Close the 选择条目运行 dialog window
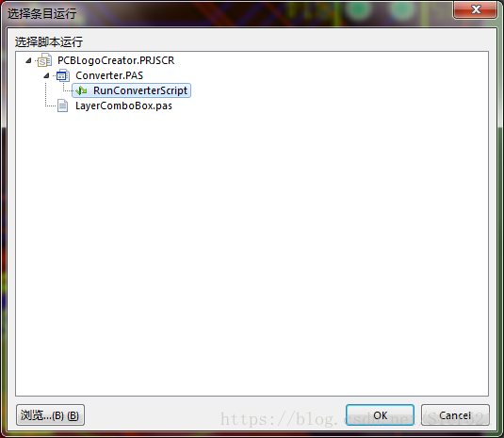Viewport: 504px width, 438px height. click(x=476, y=9)
